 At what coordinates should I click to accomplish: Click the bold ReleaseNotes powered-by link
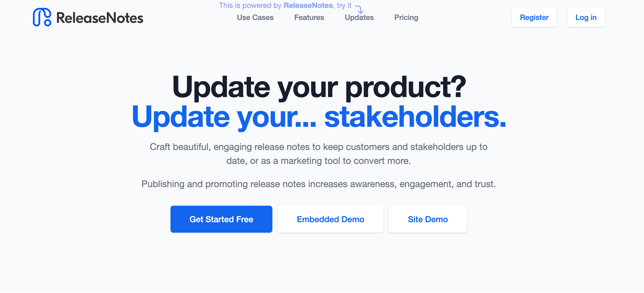click(x=308, y=5)
